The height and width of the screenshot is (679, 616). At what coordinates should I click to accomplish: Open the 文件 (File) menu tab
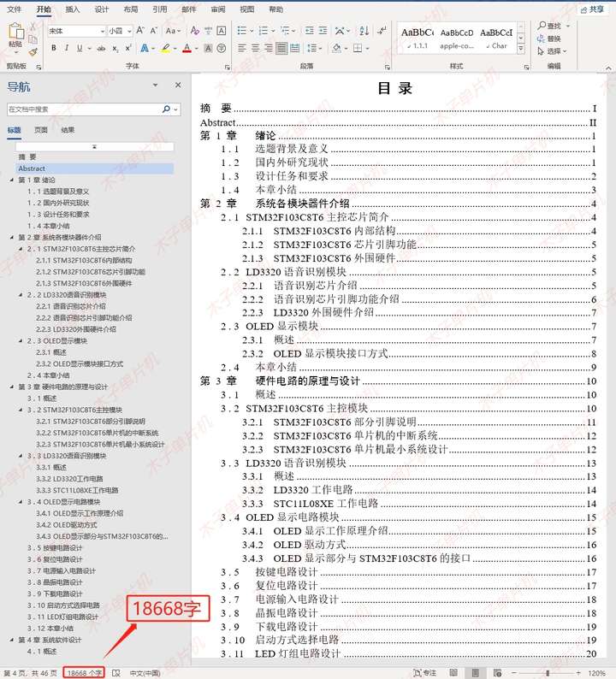15,9
